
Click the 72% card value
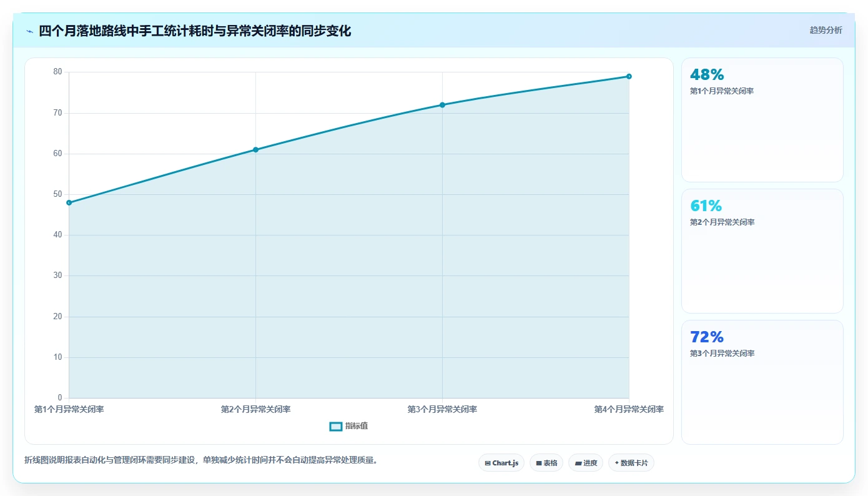707,337
